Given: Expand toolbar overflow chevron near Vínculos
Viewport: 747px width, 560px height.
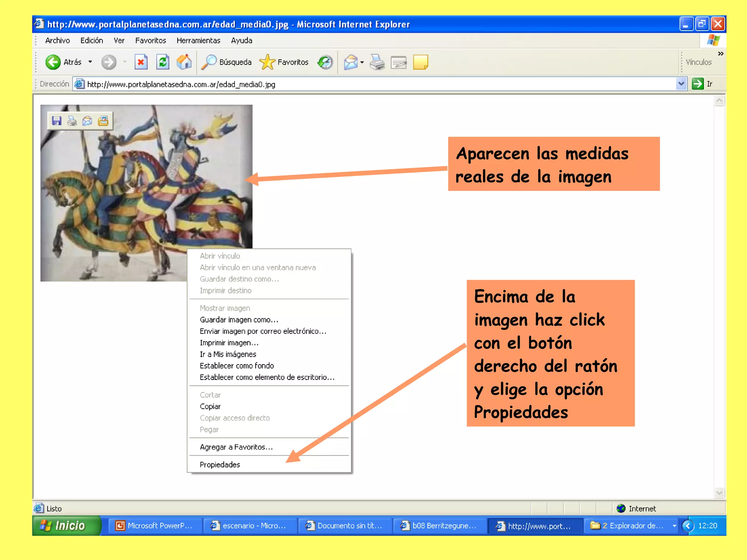Looking at the screenshot, I should click(x=720, y=54).
